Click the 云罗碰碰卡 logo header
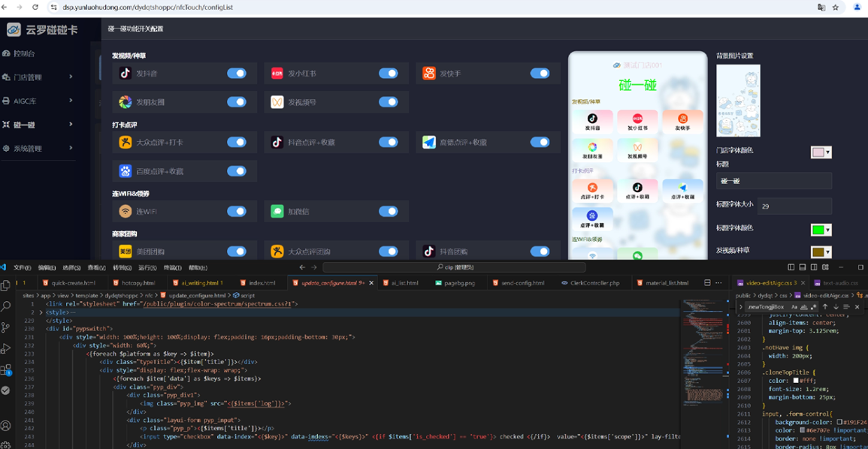The height and width of the screenshot is (449, 868). (x=43, y=29)
